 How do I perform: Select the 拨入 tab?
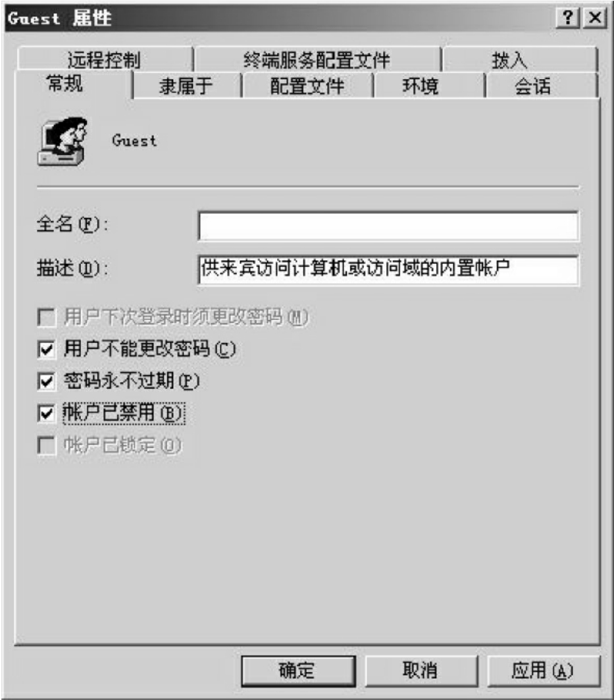[519, 59]
